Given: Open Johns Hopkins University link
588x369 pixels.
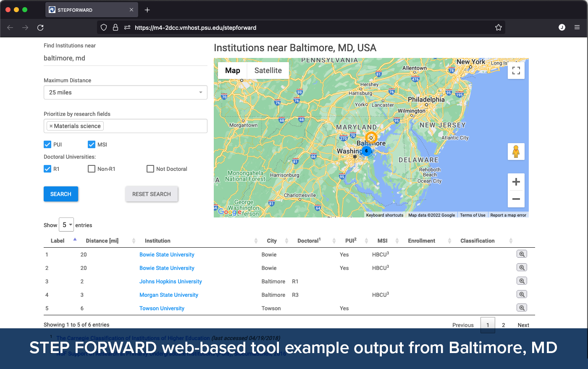Looking at the screenshot, I should [171, 281].
